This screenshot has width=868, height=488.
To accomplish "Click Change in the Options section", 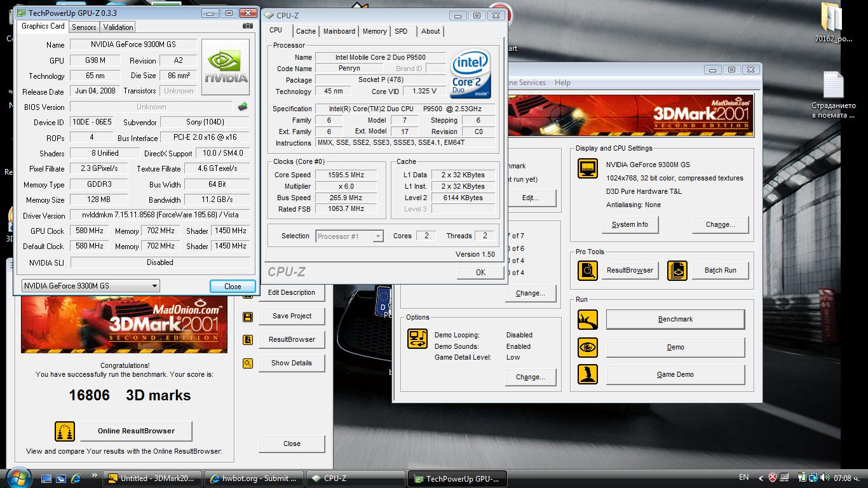I will click(531, 377).
